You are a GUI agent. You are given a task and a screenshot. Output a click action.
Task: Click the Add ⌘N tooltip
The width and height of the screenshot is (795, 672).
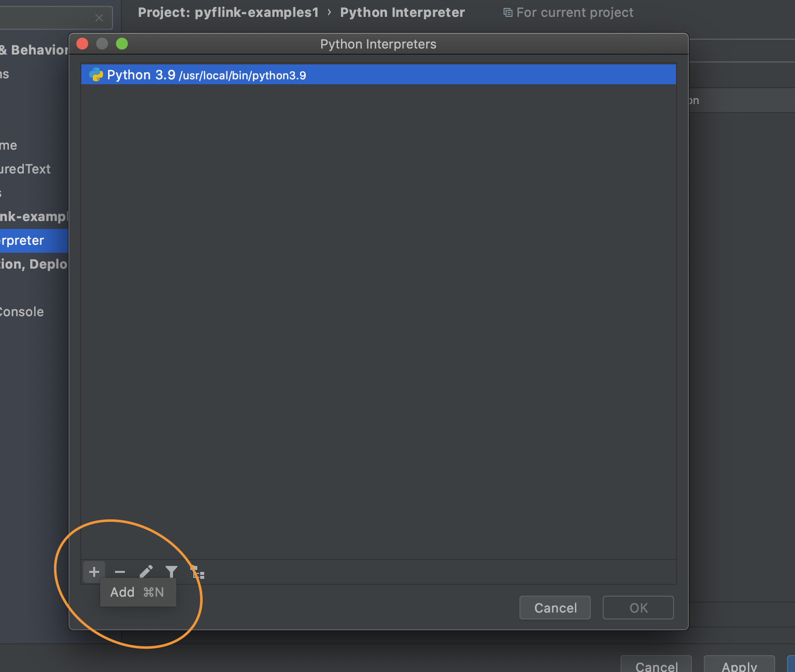click(138, 592)
